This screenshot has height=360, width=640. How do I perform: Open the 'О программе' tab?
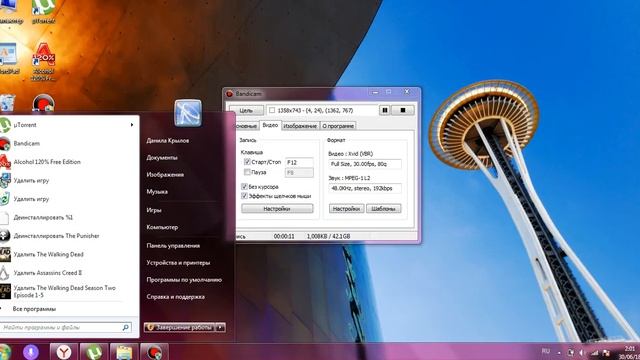338,126
